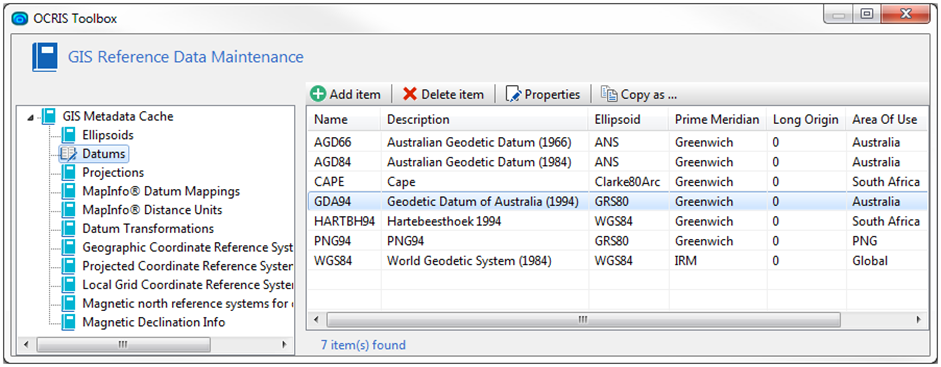Click the 7 item(s) found status text
This screenshot has height=367, width=941.
[x=363, y=345]
